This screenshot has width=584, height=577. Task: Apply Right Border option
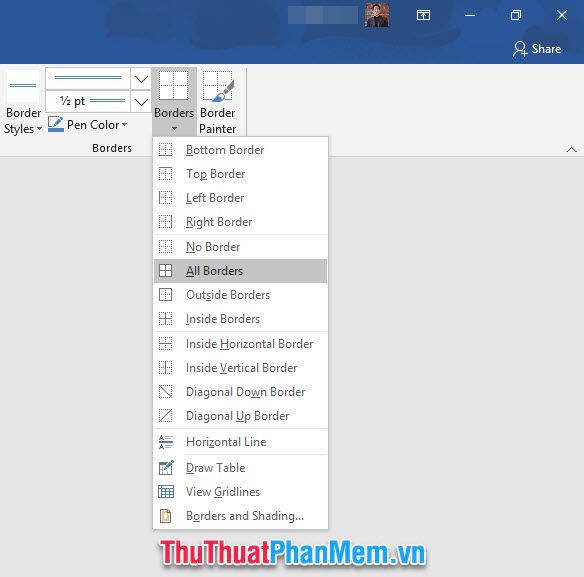pos(241,222)
